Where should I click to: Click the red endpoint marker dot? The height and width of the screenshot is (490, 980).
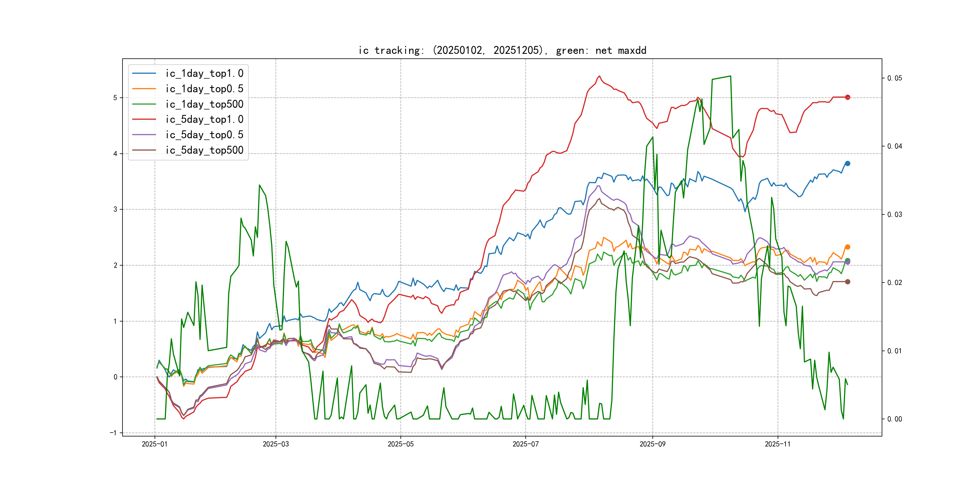pos(848,97)
